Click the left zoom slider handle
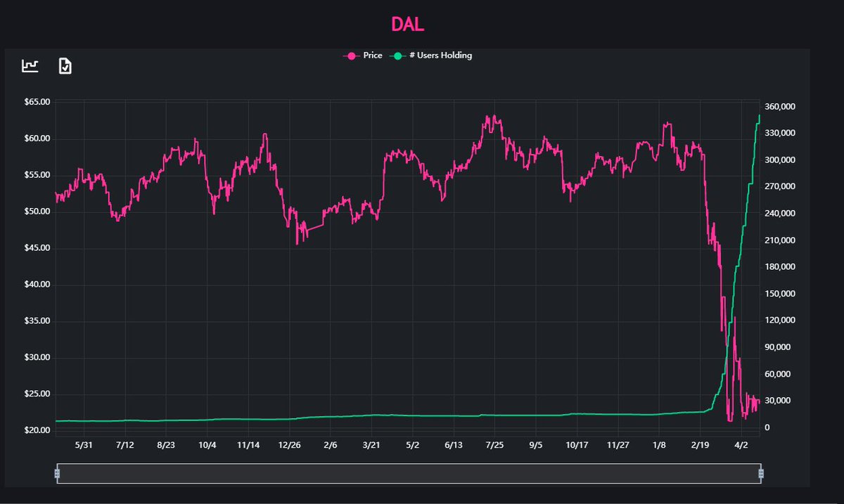This screenshot has height=504, width=844. (x=57, y=474)
